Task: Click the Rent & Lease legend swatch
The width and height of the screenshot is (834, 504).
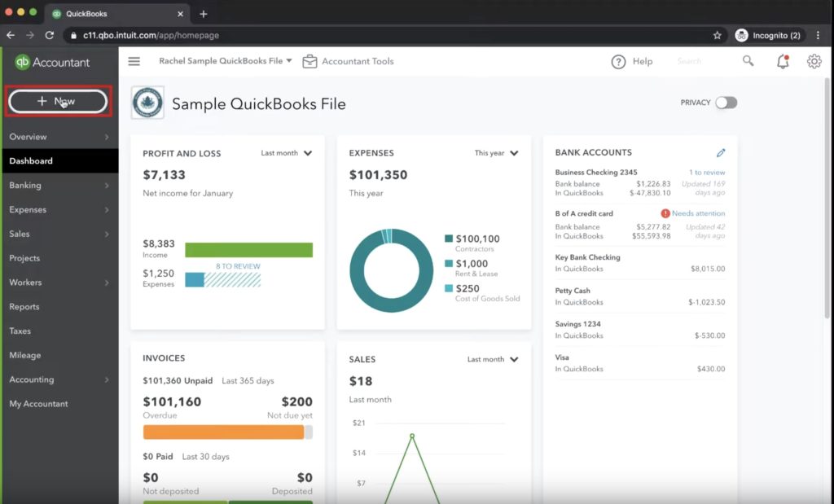Action: pyautogui.click(x=449, y=263)
